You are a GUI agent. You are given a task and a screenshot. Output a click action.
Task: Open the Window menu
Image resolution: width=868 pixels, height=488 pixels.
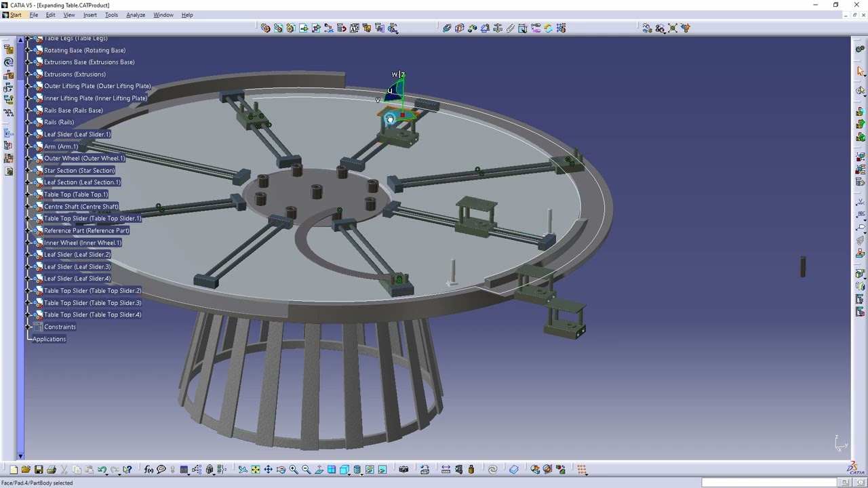(x=163, y=15)
